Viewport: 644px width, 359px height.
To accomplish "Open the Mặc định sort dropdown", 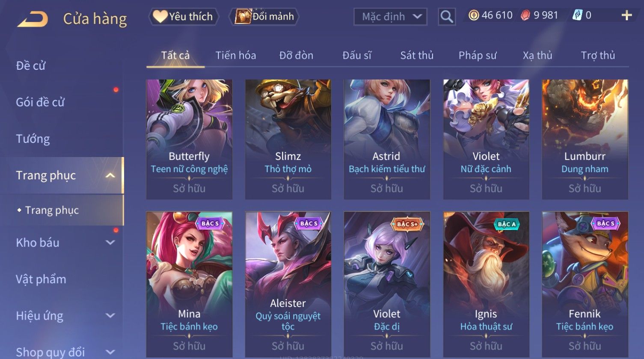I will click(390, 17).
